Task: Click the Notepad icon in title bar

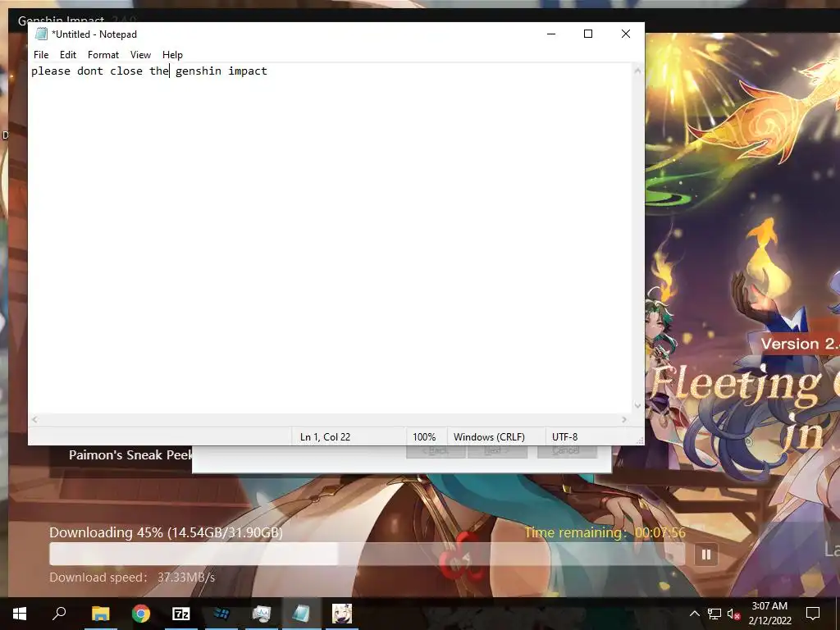Action: tap(41, 34)
